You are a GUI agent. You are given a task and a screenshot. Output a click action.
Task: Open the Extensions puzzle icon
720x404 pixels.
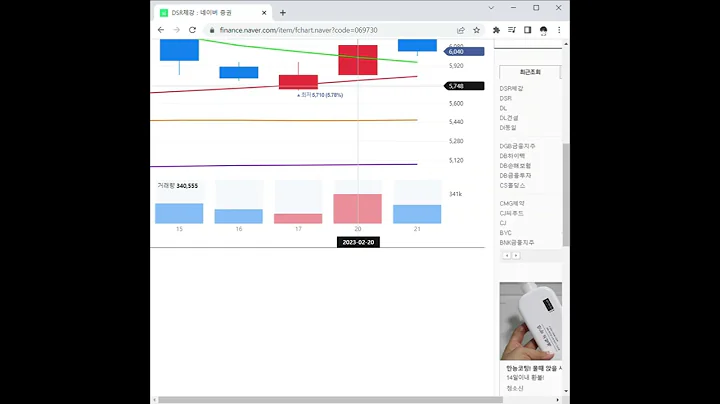click(x=496, y=30)
